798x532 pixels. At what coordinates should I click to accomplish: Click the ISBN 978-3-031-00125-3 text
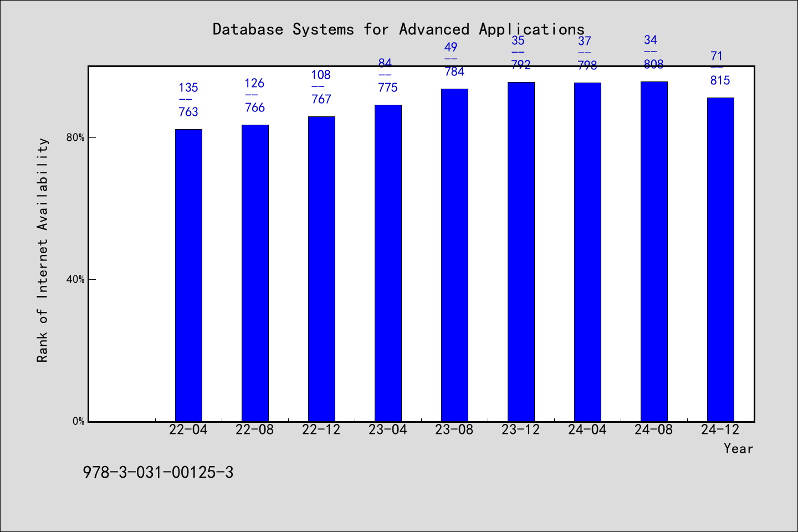point(158,472)
